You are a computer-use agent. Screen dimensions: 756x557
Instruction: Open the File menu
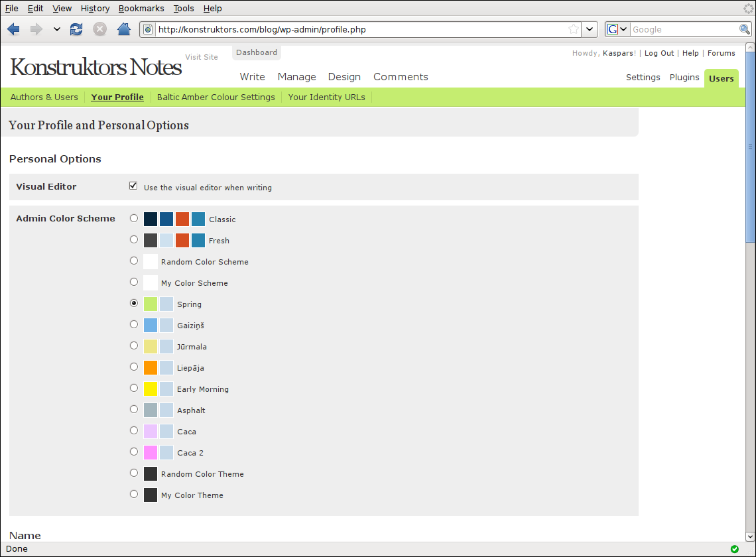pos(11,8)
